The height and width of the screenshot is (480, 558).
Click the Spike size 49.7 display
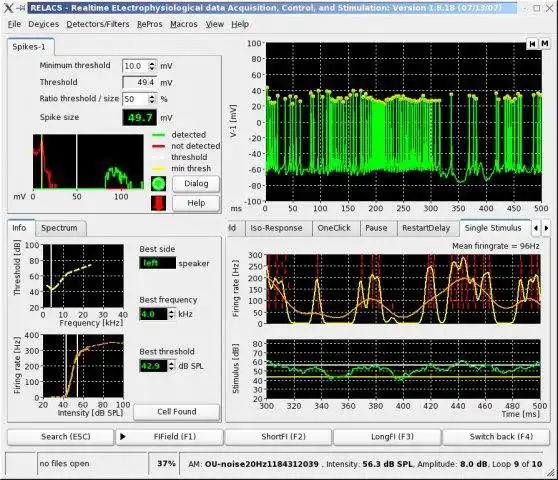pos(140,118)
